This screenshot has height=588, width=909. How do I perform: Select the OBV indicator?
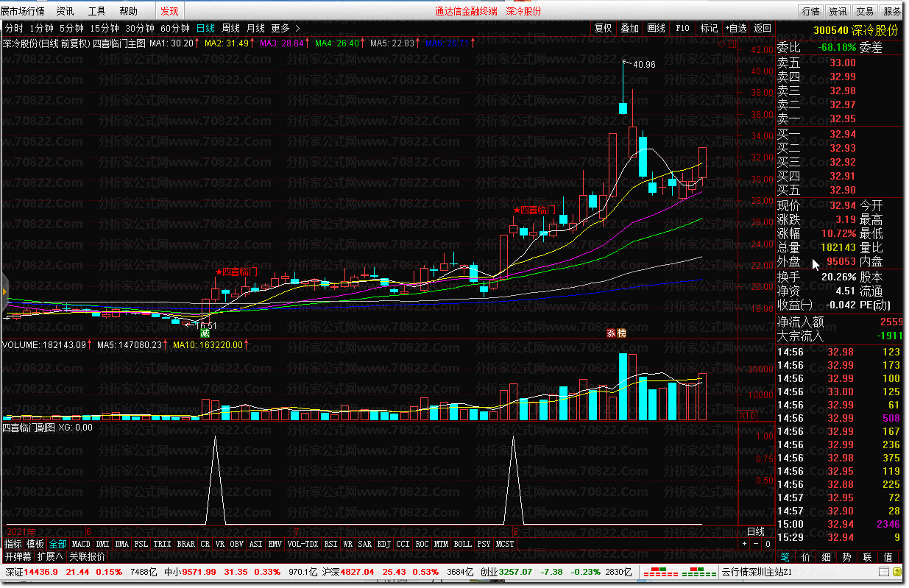236,544
